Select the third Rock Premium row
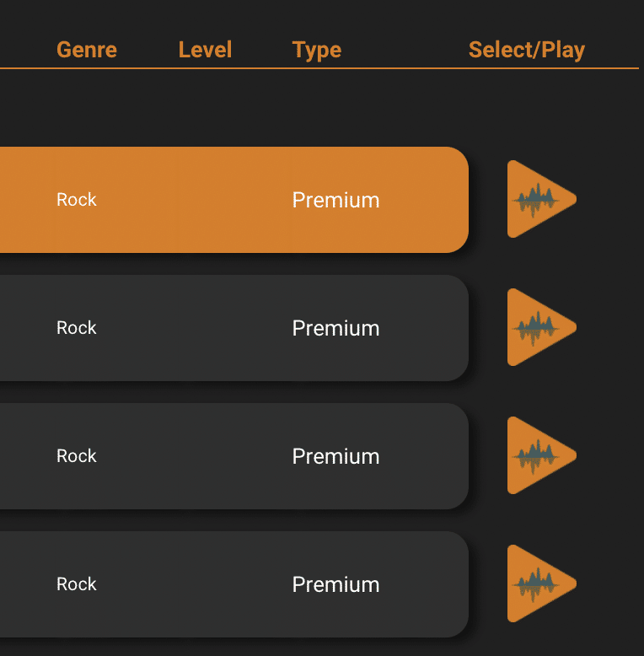The image size is (644, 656). [x=234, y=456]
